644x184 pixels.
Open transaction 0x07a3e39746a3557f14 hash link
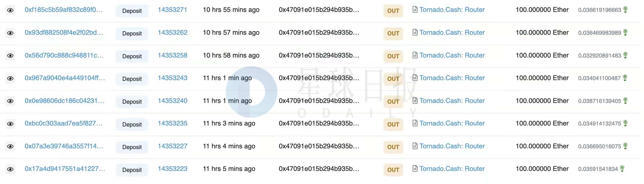64,146
